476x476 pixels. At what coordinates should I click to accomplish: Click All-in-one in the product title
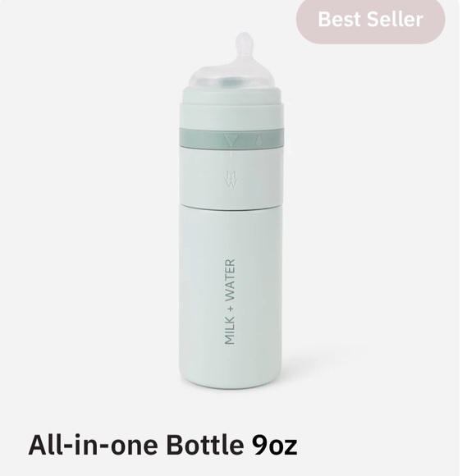[93, 445]
